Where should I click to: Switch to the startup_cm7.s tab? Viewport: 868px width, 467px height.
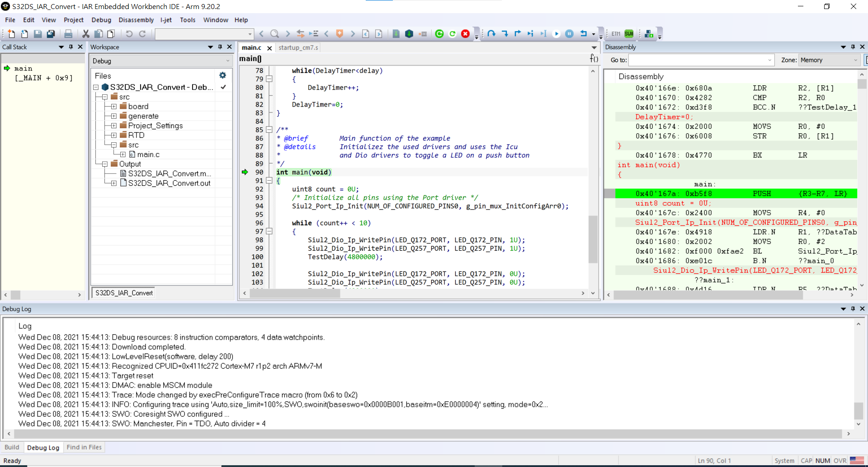click(x=298, y=47)
